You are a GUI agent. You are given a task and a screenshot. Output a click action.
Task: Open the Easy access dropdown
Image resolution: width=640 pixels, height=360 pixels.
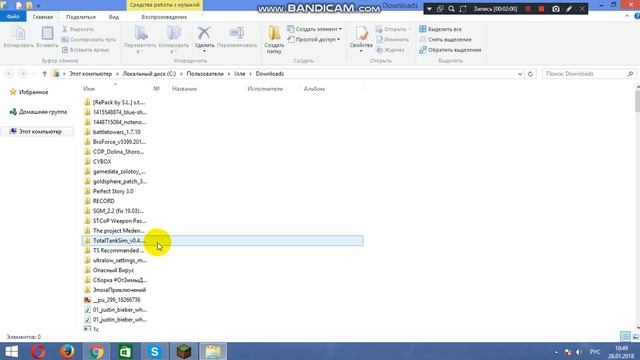tap(313, 40)
